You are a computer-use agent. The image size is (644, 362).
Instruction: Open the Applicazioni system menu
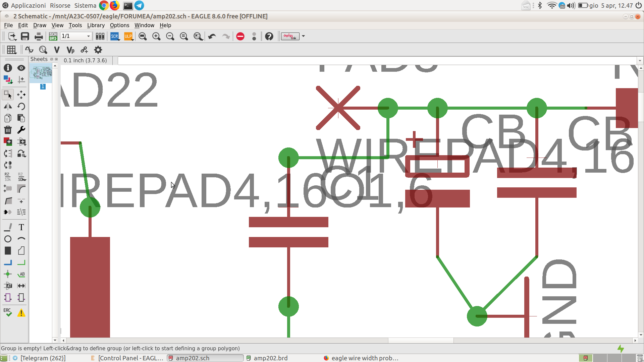(x=28, y=5)
